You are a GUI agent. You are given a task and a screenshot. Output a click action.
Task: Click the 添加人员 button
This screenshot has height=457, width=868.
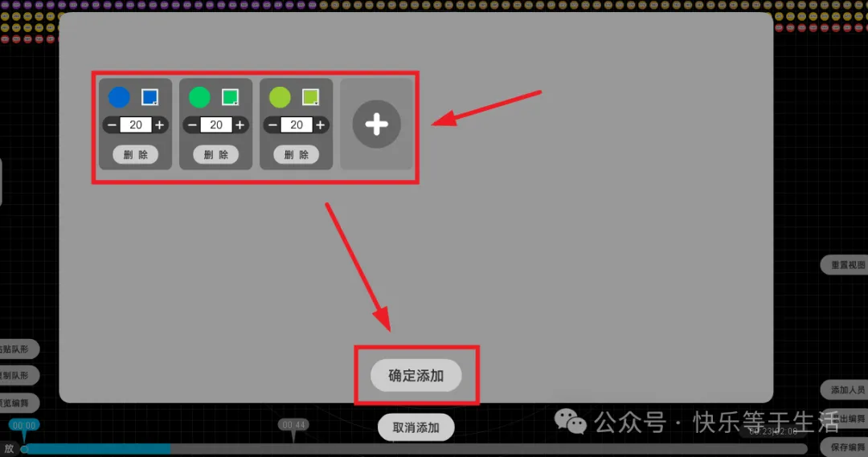[845, 390]
